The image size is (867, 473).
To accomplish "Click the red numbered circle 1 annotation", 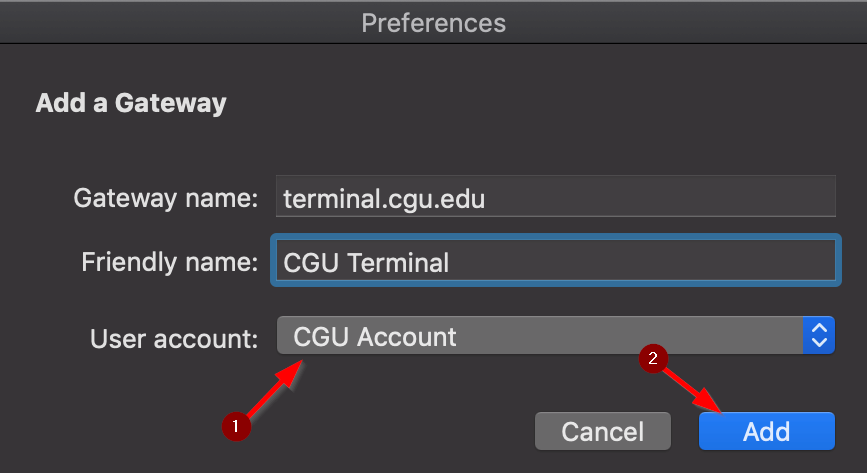I will [236, 426].
